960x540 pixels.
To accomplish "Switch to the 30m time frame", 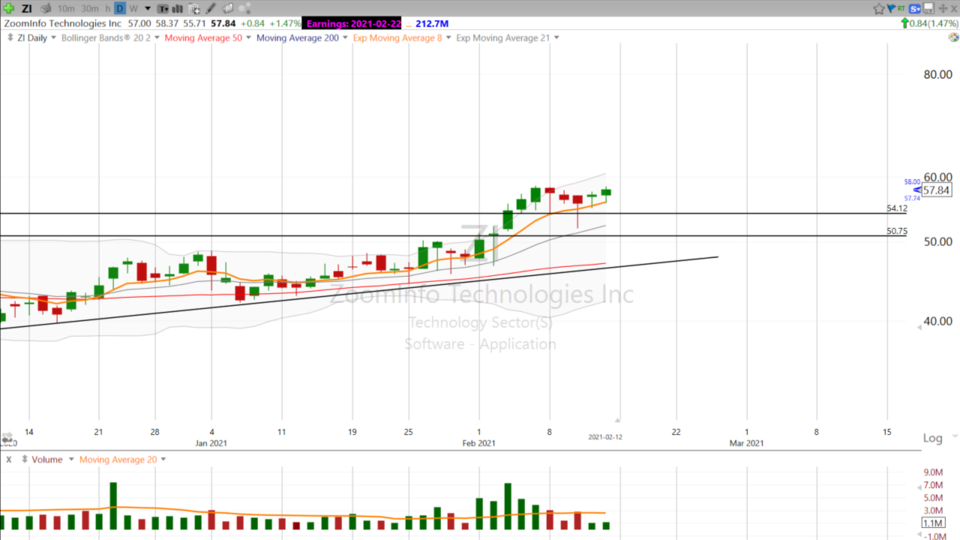I will click(90, 9).
